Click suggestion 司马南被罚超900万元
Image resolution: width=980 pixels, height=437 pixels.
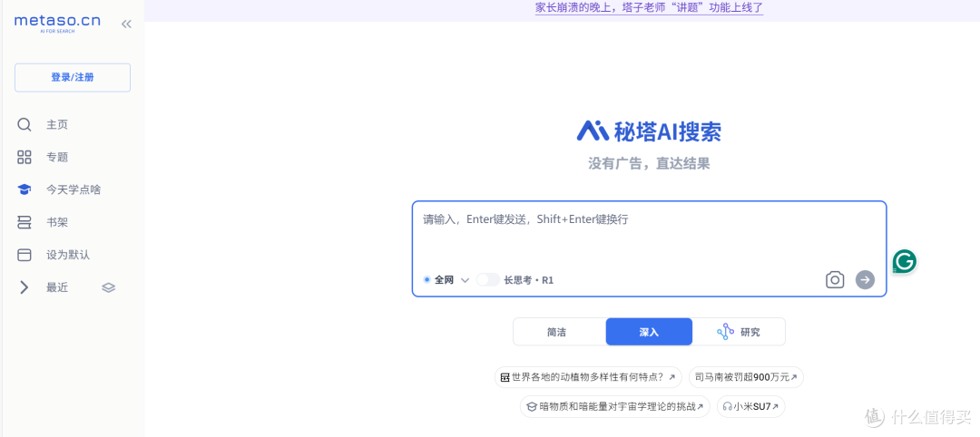click(746, 377)
